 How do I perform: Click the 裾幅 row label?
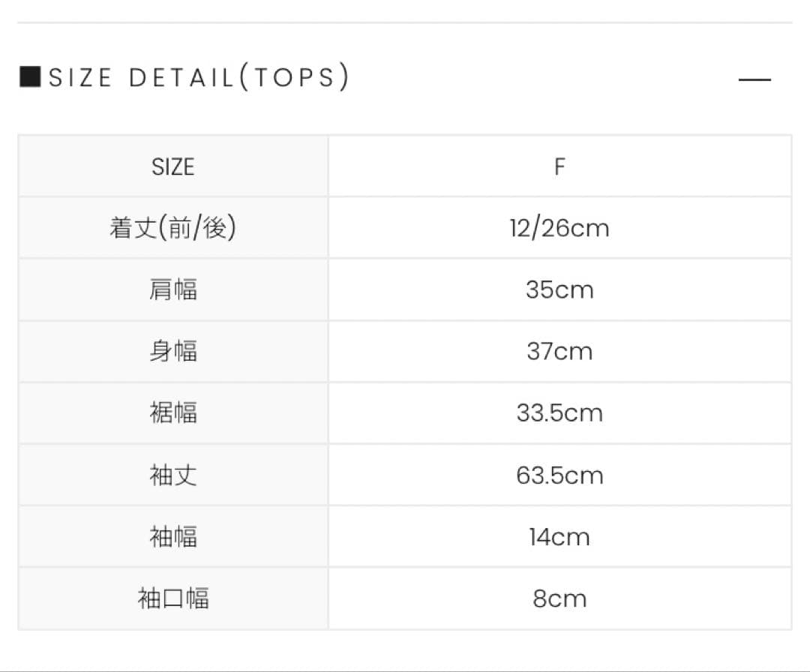coord(173,412)
